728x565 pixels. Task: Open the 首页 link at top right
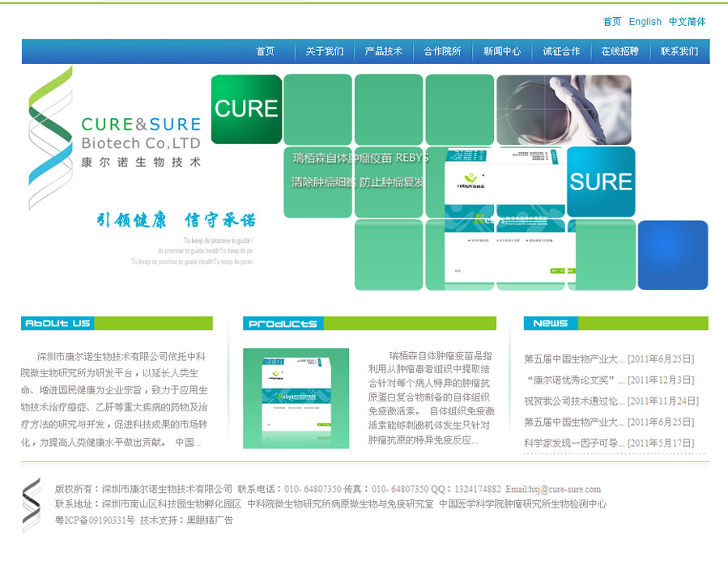tap(611, 22)
